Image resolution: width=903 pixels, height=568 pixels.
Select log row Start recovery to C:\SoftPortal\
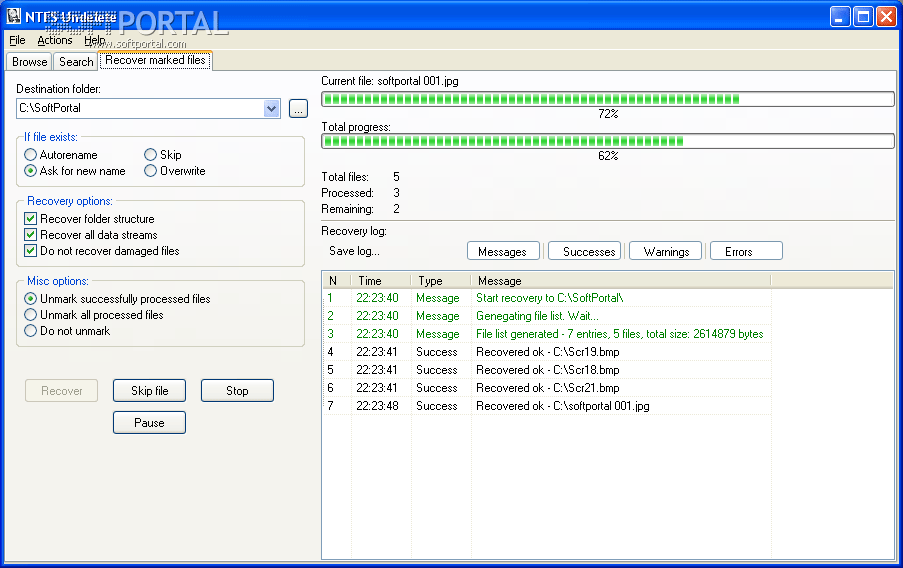click(547, 298)
